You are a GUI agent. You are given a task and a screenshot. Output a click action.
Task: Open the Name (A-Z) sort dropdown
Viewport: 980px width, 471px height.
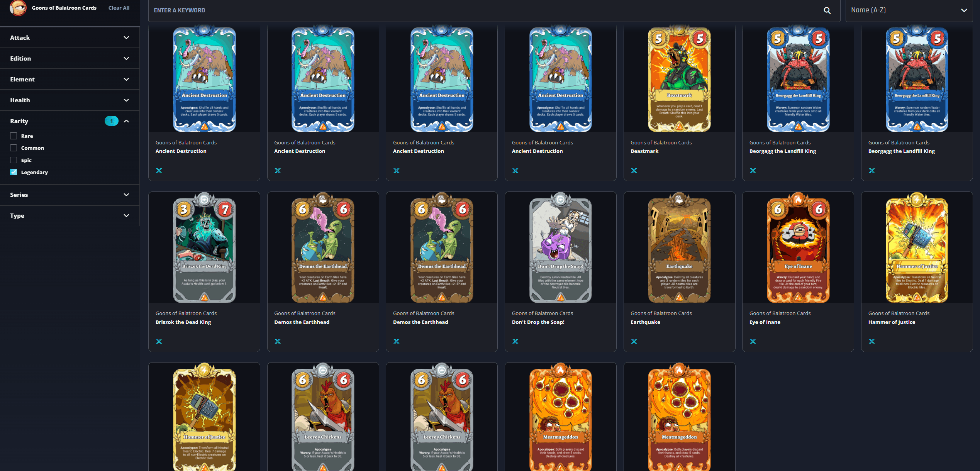coord(909,10)
